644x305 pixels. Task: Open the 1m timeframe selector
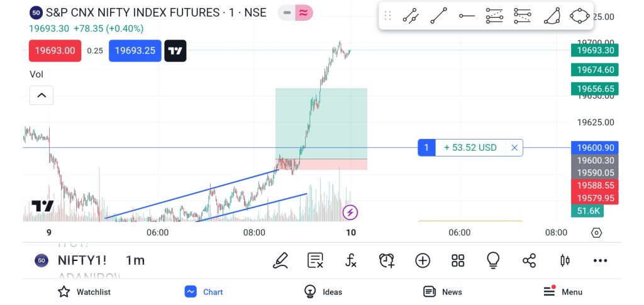(135, 260)
